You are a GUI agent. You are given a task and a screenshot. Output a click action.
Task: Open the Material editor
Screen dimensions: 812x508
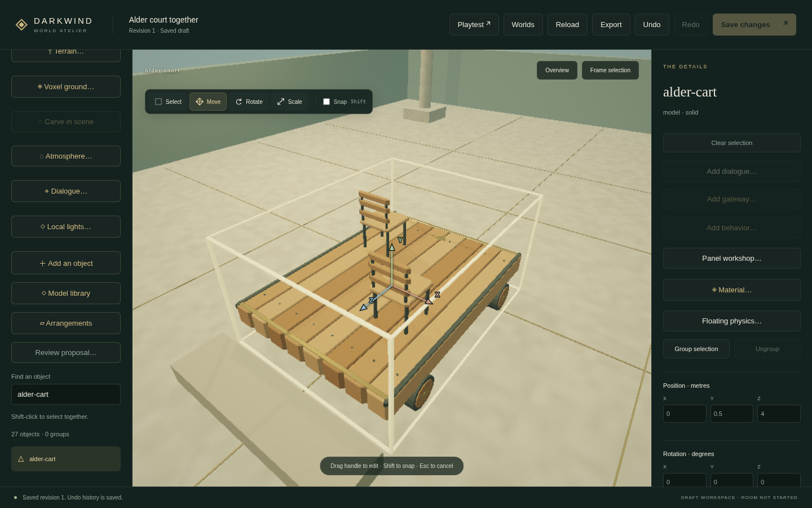pos(732,290)
